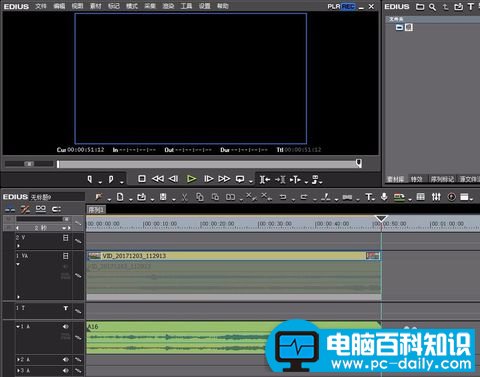Click the Save Project icon in timeline toolbar
Image resolution: width=480 pixels, height=377 pixels.
[x=163, y=197]
